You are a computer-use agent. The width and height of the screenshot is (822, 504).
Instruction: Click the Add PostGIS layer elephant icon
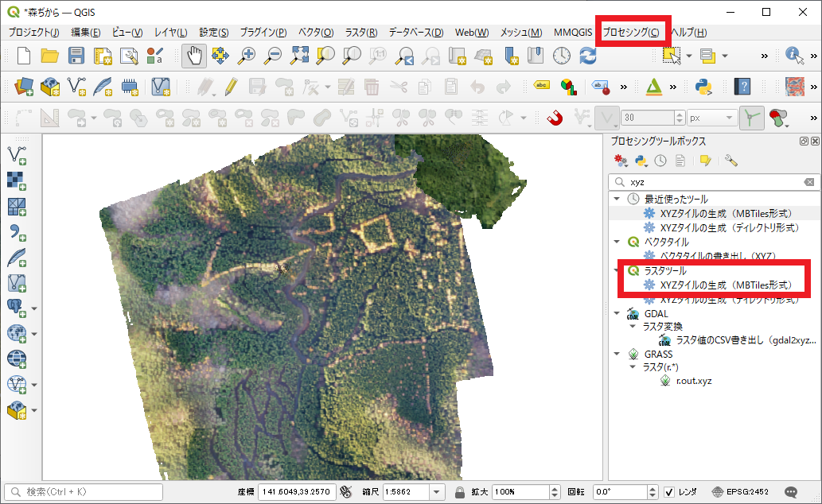pos(16,308)
